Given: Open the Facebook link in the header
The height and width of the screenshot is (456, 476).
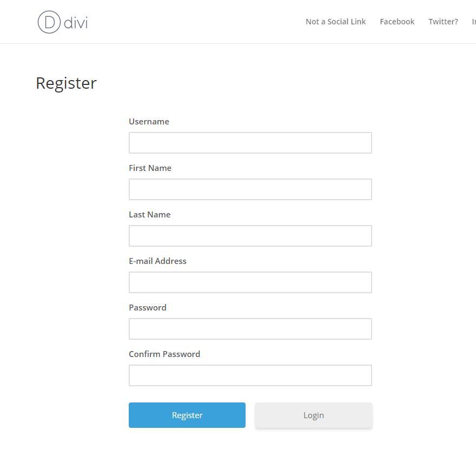Looking at the screenshot, I should [397, 22].
